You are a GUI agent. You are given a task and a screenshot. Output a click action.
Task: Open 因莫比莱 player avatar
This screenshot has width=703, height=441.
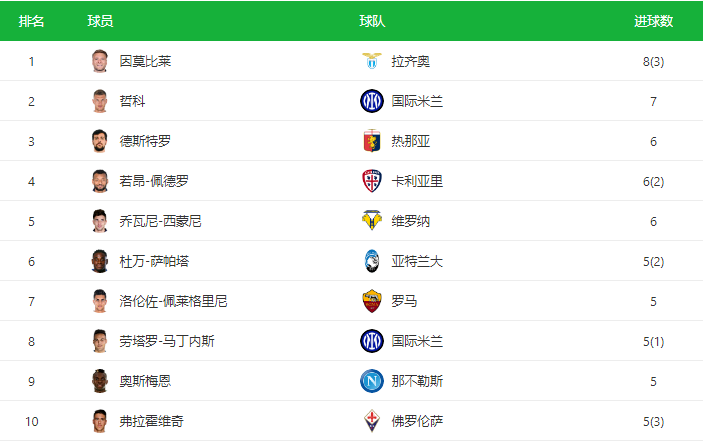pos(100,61)
